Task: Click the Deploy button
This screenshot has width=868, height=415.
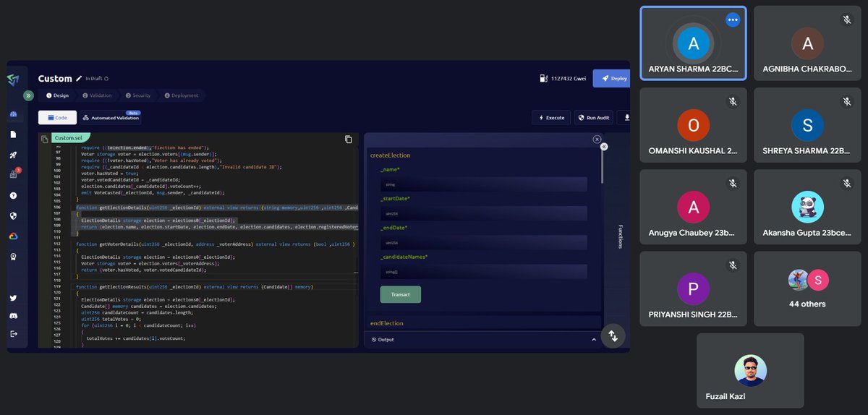Action: point(611,78)
